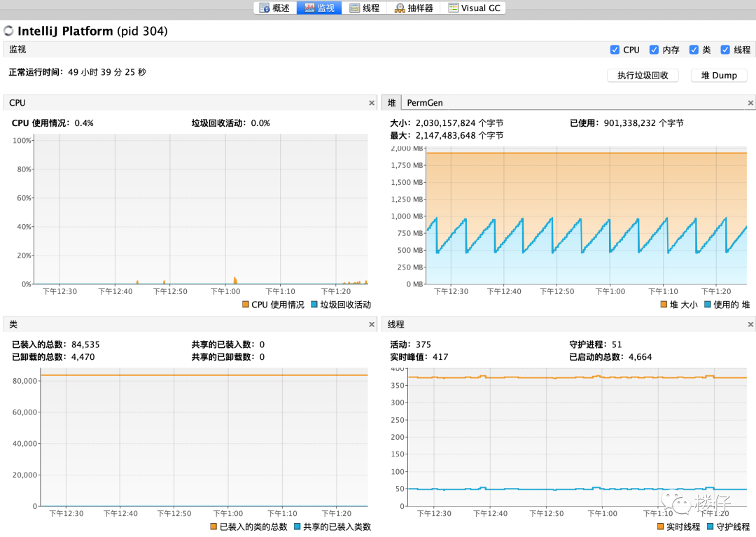Click the CPU 使用情况 orange legend swatch
This screenshot has height=537, width=756.
click(246, 304)
